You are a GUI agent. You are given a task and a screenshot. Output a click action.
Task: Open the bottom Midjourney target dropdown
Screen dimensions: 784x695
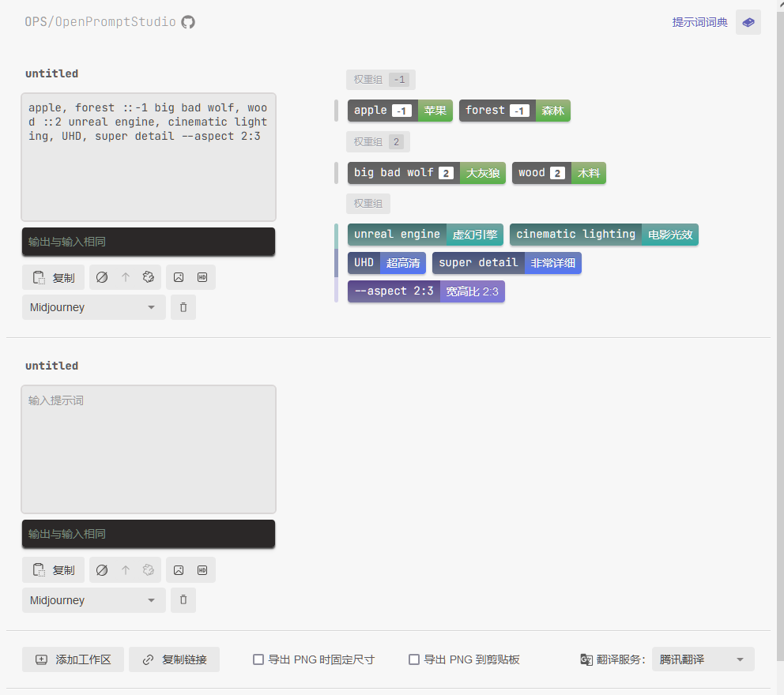tap(93, 600)
